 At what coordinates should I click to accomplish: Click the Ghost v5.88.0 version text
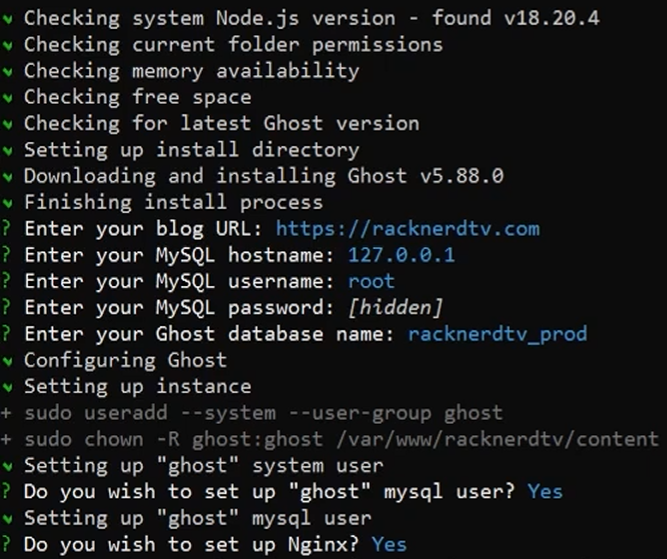(425, 176)
